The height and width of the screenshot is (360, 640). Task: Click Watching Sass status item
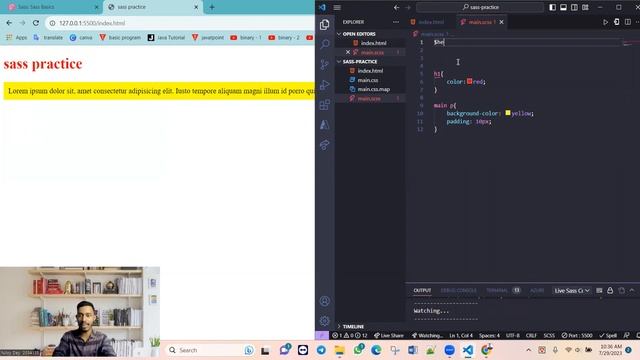(427, 336)
